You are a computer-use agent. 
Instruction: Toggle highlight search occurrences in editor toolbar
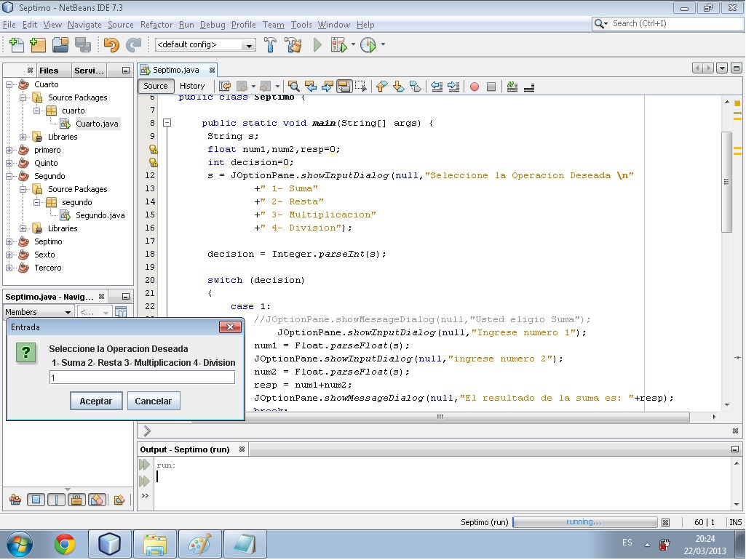pos(344,86)
